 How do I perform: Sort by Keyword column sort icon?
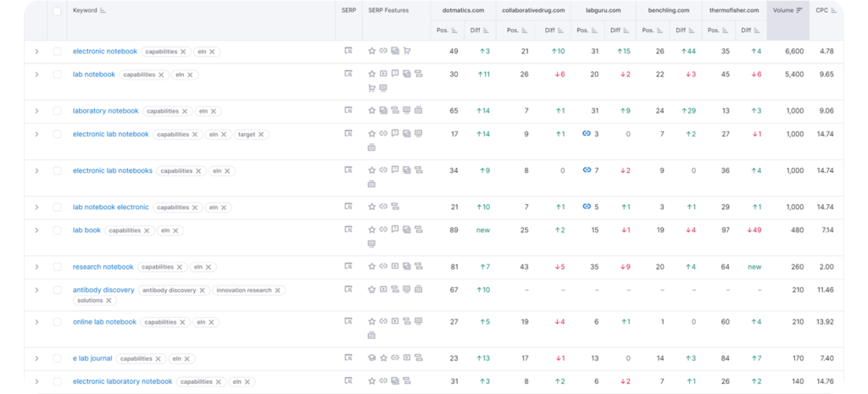pyautogui.click(x=103, y=10)
